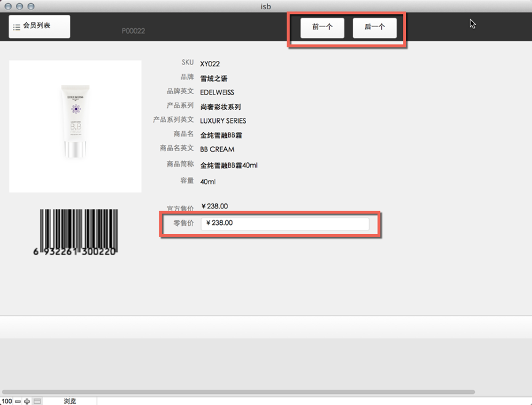Click the brand English name EDELWEISS
Viewport: 532px width, 405px height.
[217, 93]
